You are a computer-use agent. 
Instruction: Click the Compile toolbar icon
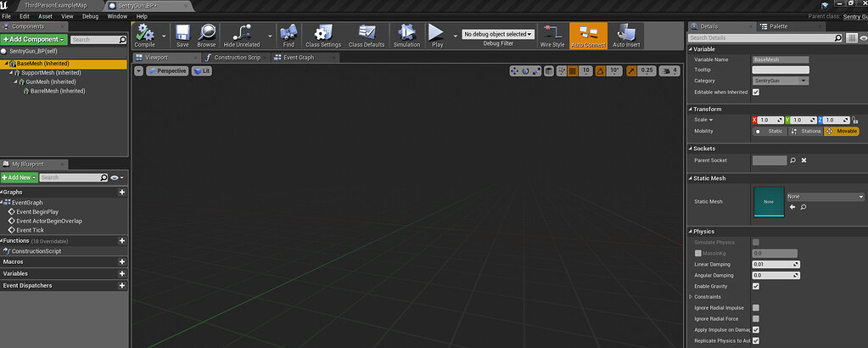[144, 34]
